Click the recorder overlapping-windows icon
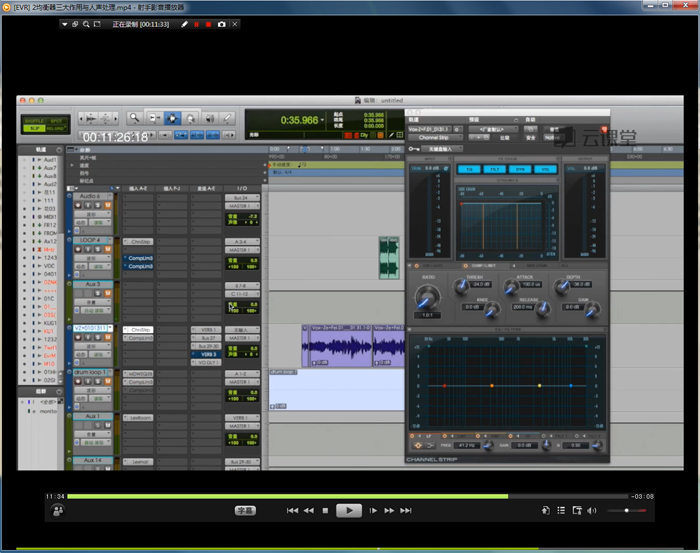 tap(75, 24)
